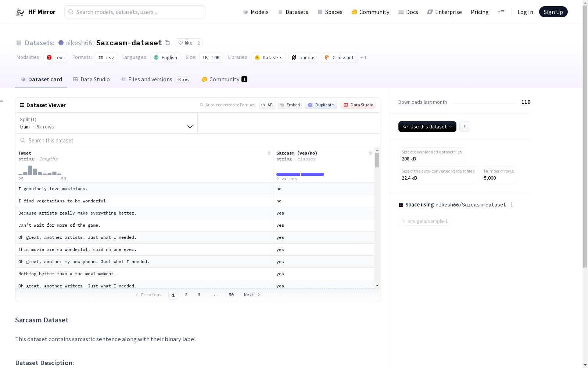
Task: Go to the Next page
Action: click(252, 295)
